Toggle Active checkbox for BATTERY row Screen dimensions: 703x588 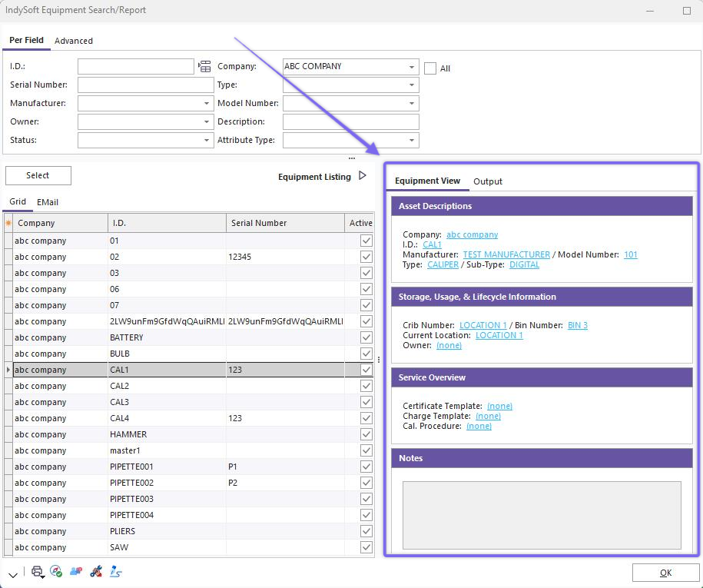366,337
